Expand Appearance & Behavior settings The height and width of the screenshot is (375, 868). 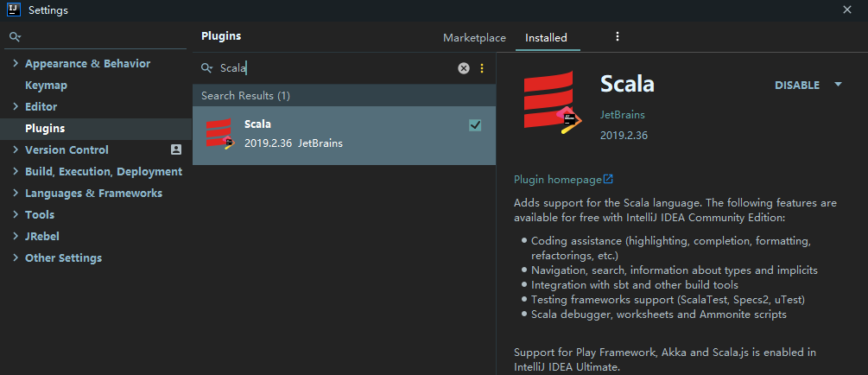(16, 64)
